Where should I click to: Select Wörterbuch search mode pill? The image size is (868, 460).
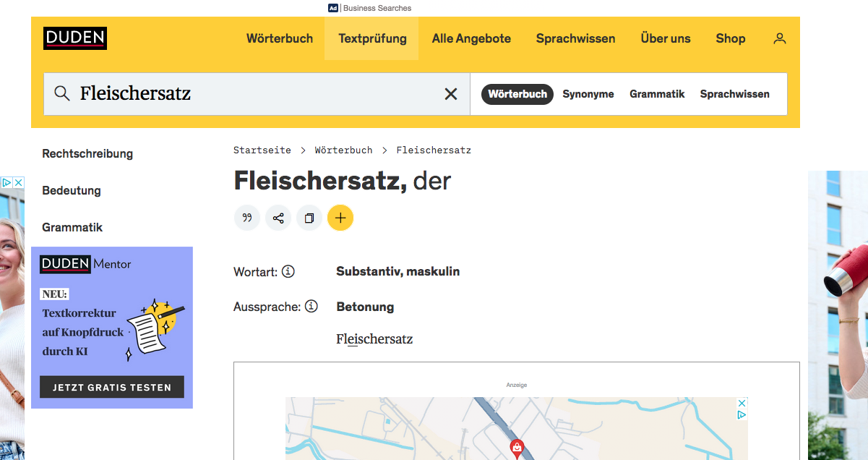(517, 94)
